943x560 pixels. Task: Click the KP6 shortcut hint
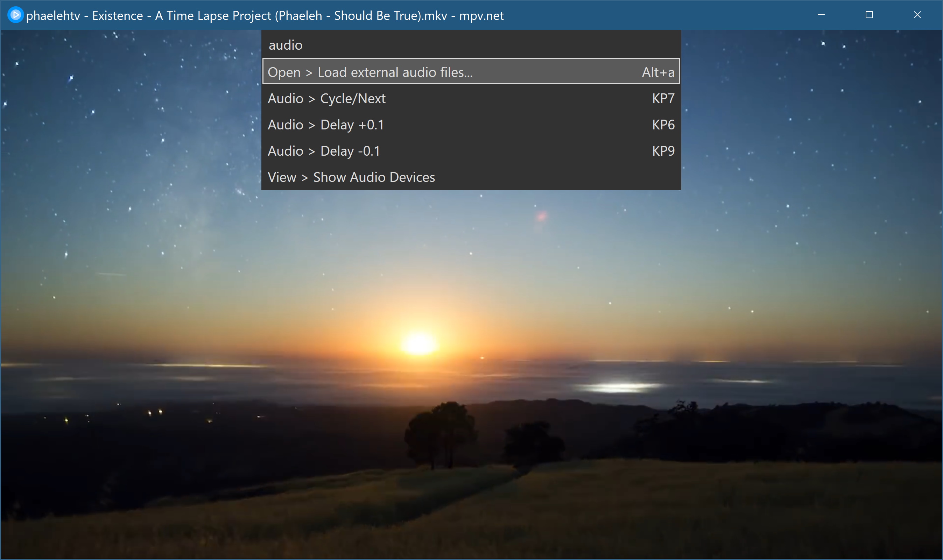pos(663,125)
